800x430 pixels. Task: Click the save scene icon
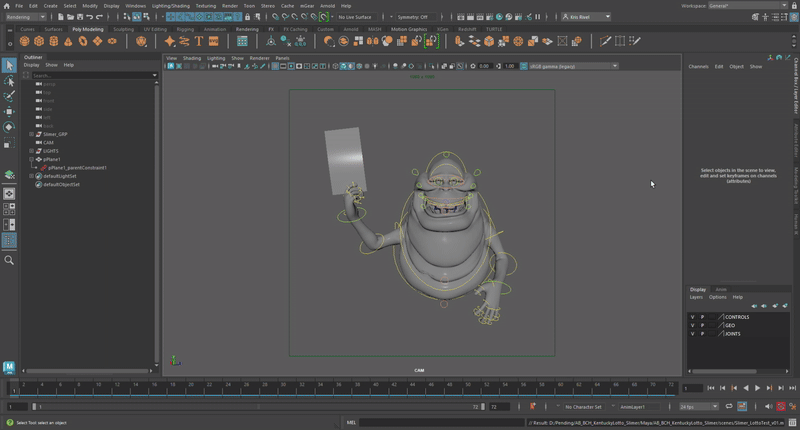pyautogui.click(x=80, y=17)
